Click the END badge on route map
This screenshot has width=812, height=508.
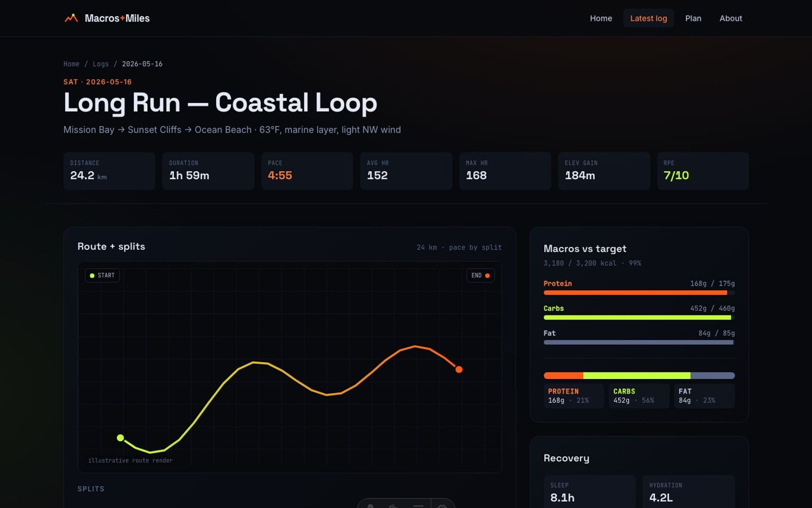[x=481, y=275]
